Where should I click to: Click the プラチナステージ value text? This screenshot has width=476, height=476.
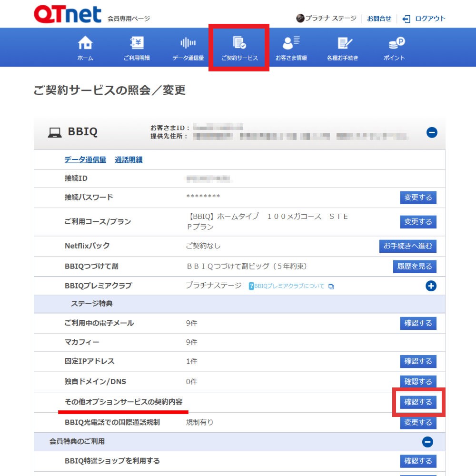214,285
